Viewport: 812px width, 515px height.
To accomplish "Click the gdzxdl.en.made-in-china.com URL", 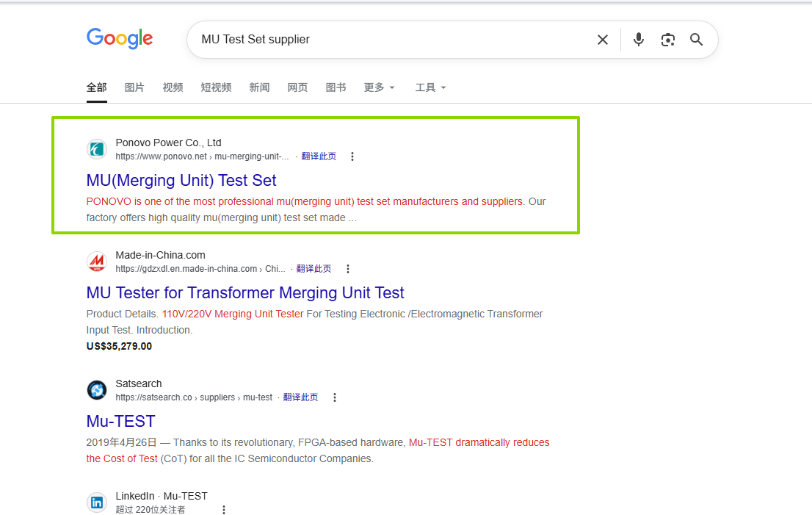I will (200, 269).
